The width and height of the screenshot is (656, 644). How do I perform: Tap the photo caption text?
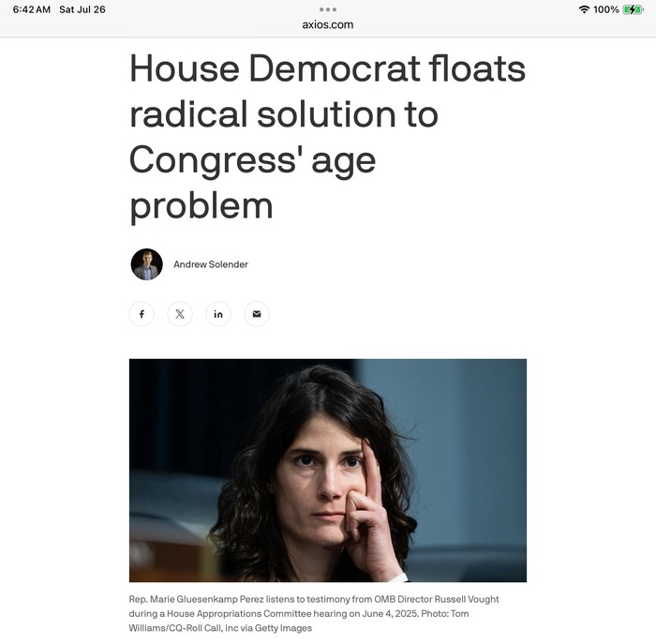point(314,613)
